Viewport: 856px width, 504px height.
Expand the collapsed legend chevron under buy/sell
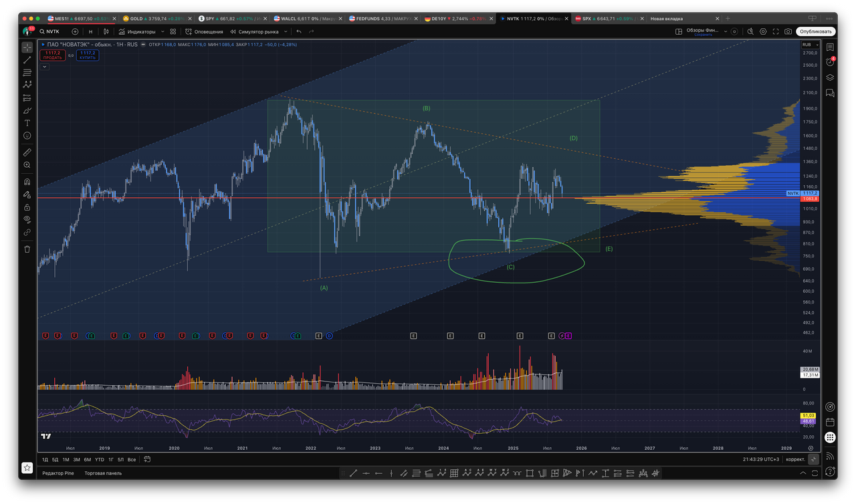45,66
